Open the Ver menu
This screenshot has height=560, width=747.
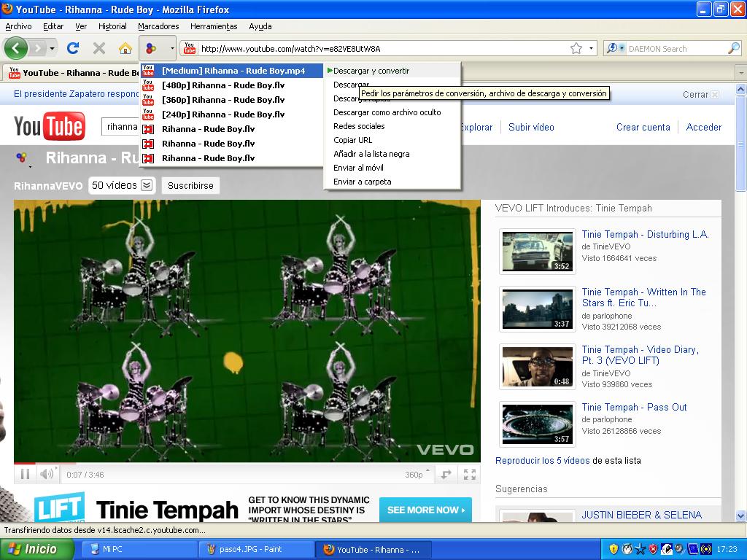tap(81, 27)
